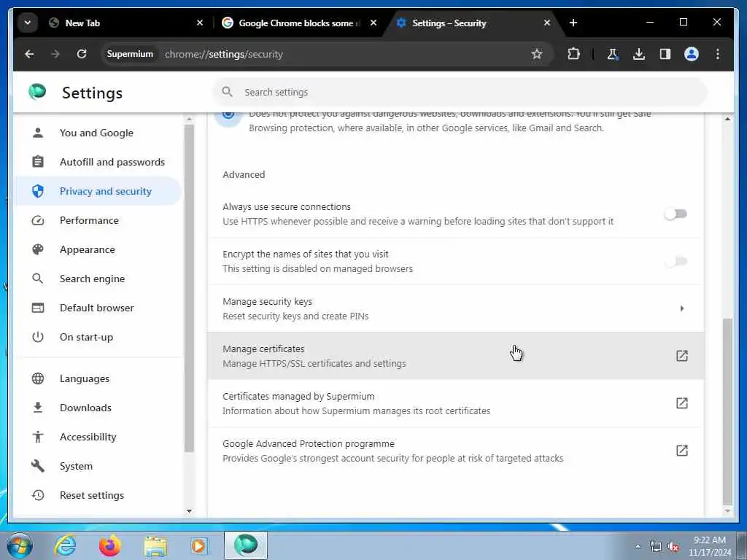Open Languages settings section

pos(97,378)
